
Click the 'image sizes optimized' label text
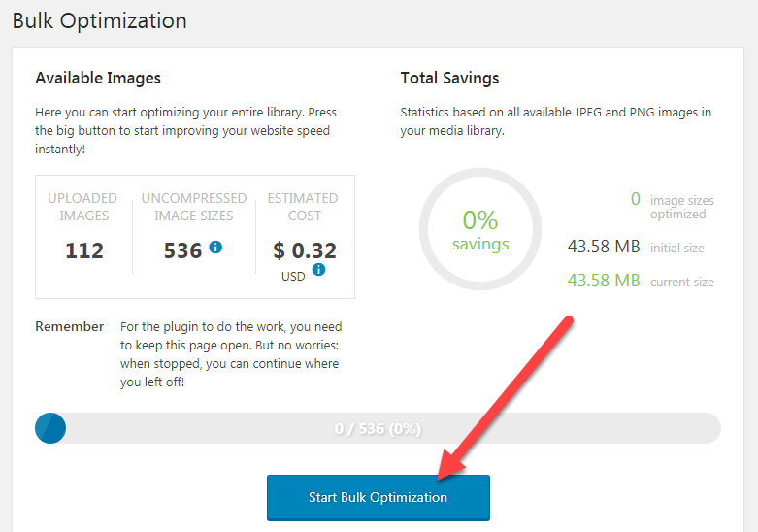[681, 207]
